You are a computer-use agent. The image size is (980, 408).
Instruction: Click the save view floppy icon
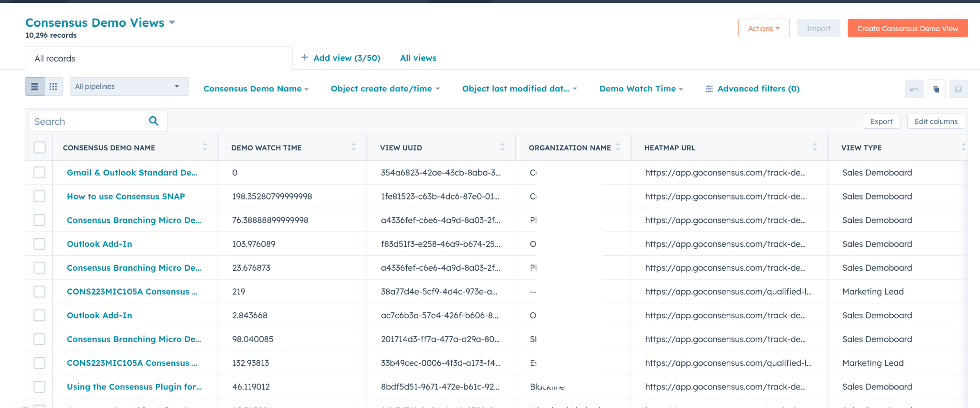(x=958, y=89)
